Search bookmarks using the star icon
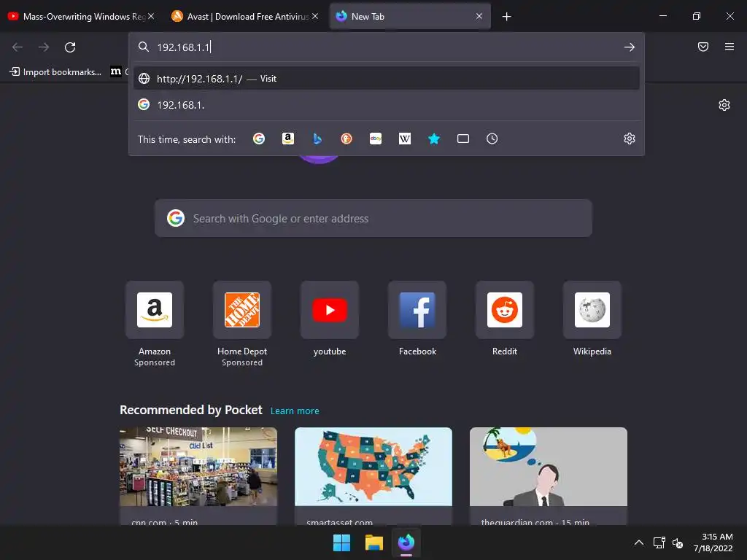Viewport: 747px width, 560px height. [x=434, y=139]
